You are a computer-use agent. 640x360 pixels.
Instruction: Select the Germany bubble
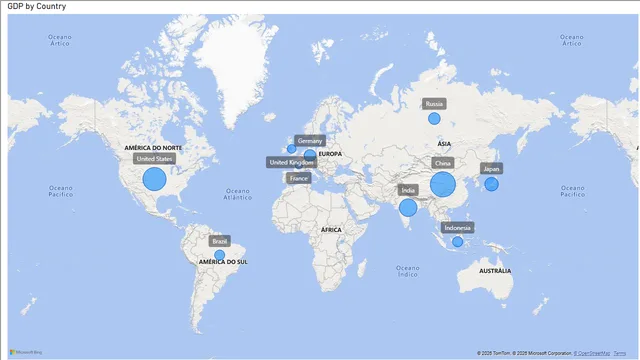[x=310, y=155]
